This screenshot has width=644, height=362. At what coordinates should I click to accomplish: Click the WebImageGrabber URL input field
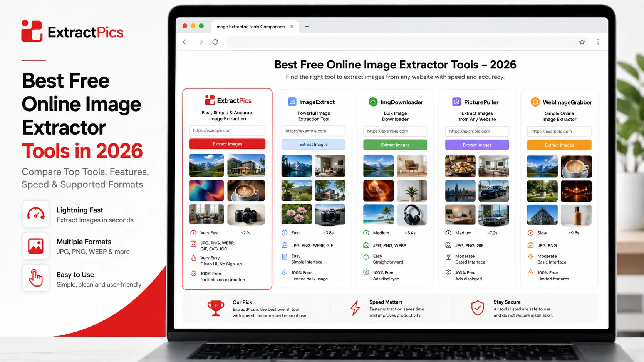point(559,132)
